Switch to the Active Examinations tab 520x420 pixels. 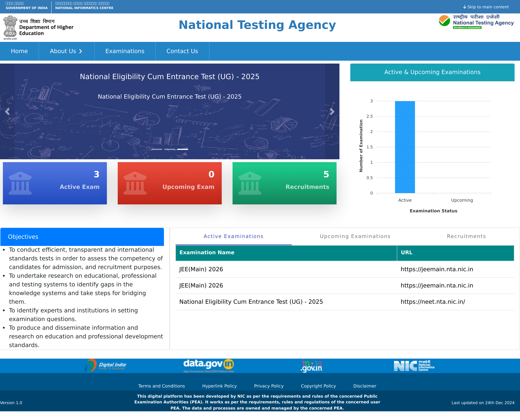(233, 236)
